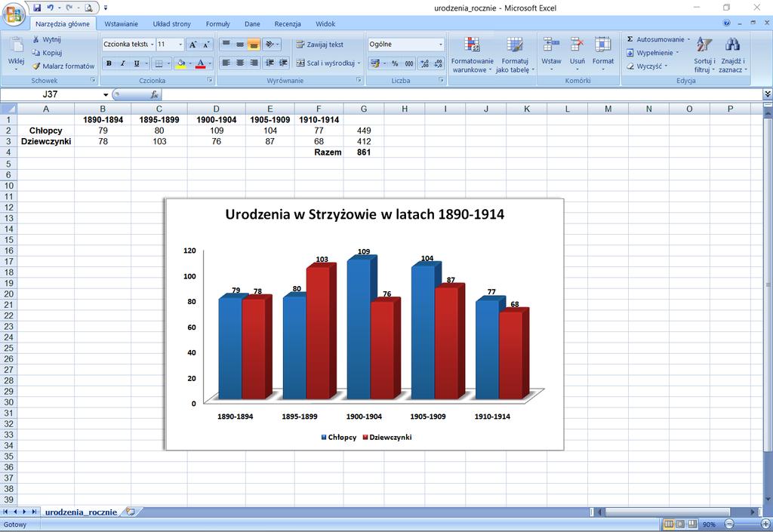Viewport: 773px width, 532px height.
Task: Apply fill color bucket
Action: (x=181, y=63)
